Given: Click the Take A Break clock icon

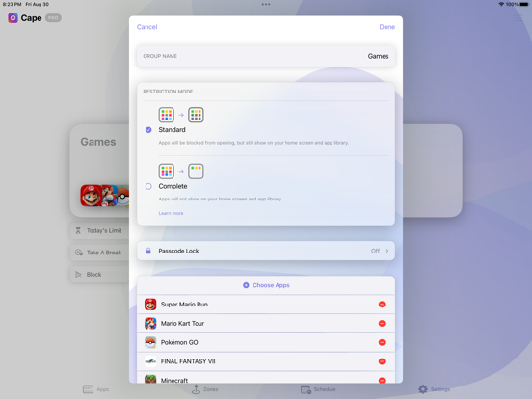Looking at the screenshot, I should 79,253.
